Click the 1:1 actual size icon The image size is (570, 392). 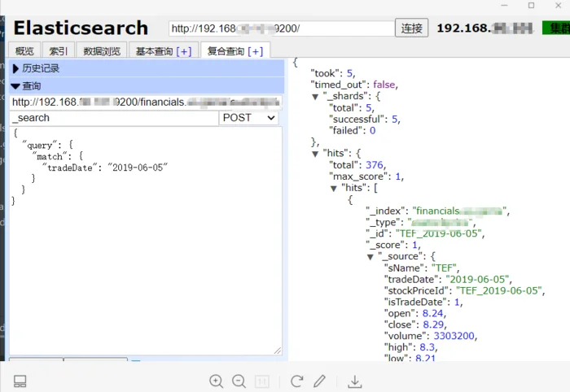tap(261, 381)
